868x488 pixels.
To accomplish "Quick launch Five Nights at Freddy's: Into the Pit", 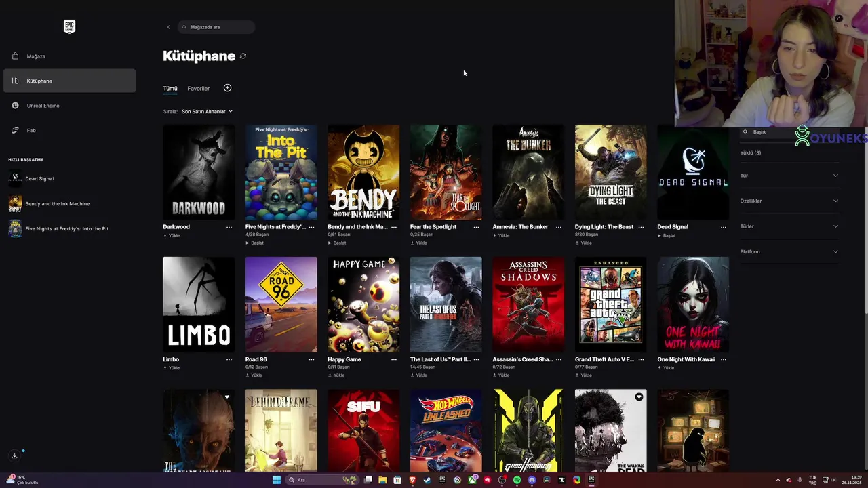I will coord(68,228).
